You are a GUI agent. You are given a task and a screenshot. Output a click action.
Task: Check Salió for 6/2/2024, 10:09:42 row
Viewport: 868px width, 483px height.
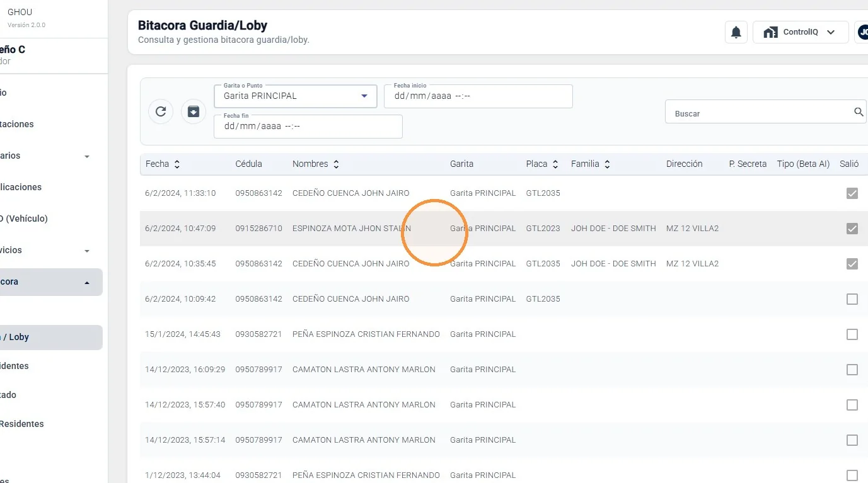tap(852, 299)
